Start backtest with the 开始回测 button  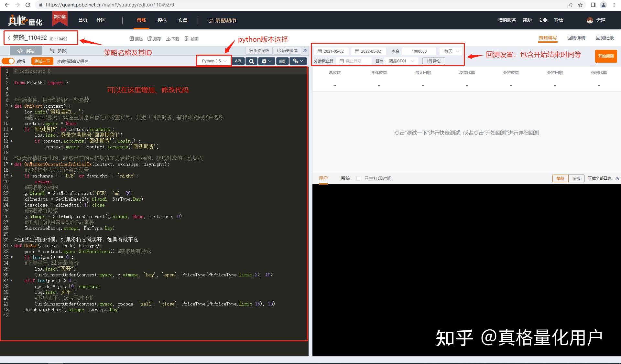coord(606,56)
